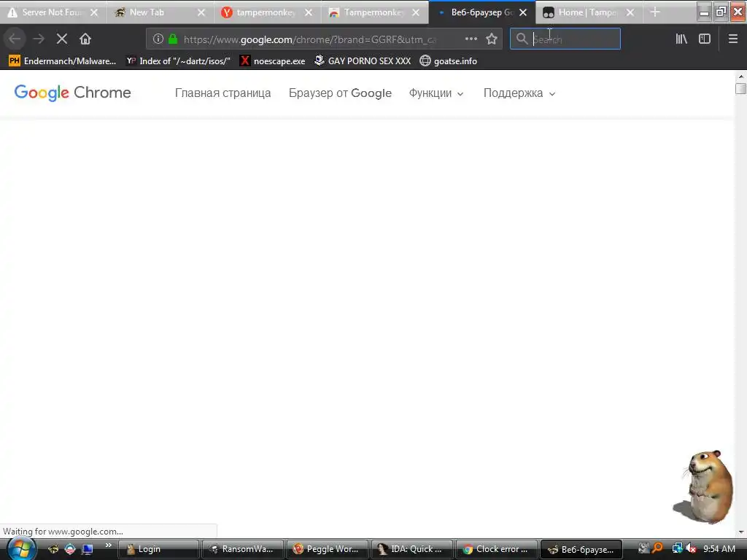747x560 pixels.
Task: Switch to RansomWa... taskbar window
Action: tap(242, 549)
